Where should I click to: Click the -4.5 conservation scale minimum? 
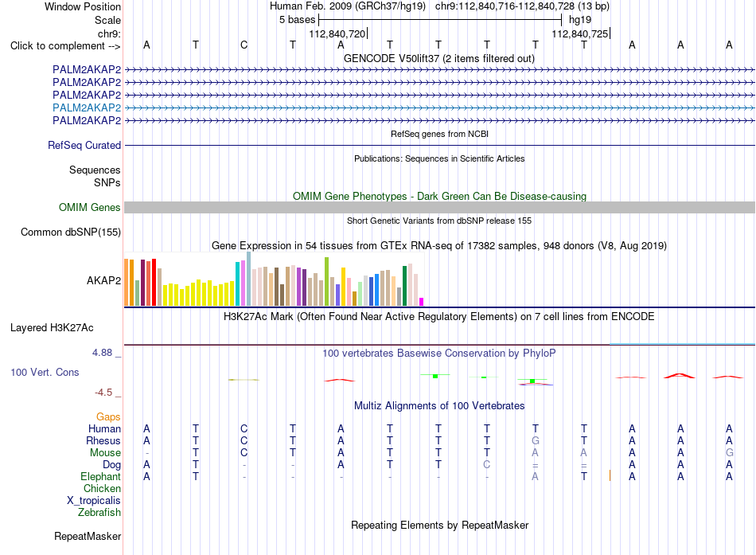(x=103, y=393)
